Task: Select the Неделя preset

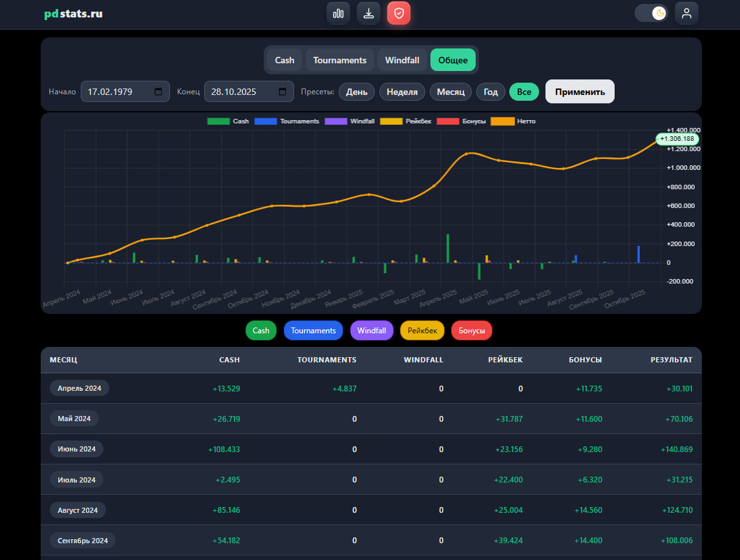Action: click(x=402, y=92)
